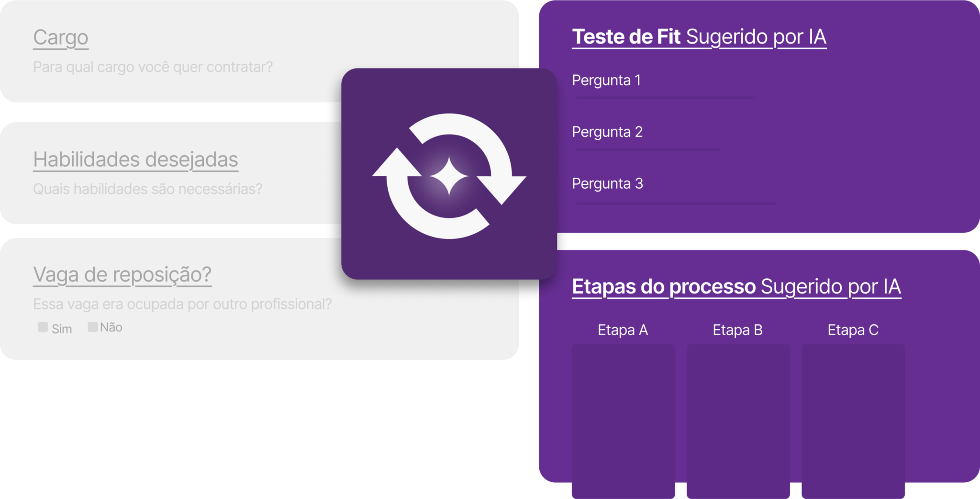
Task: Click the Habilidades desejadas heading
Action: (x=135, y=159)
